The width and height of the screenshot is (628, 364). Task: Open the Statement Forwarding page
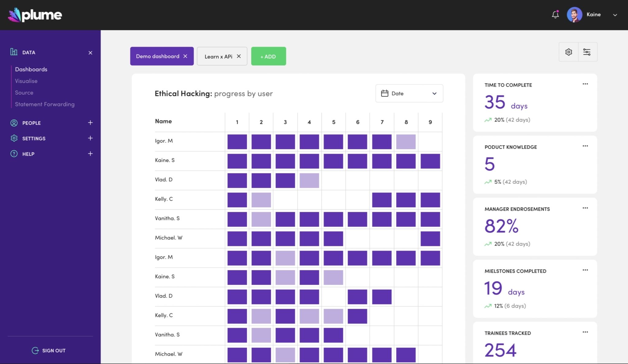[45, 104]
